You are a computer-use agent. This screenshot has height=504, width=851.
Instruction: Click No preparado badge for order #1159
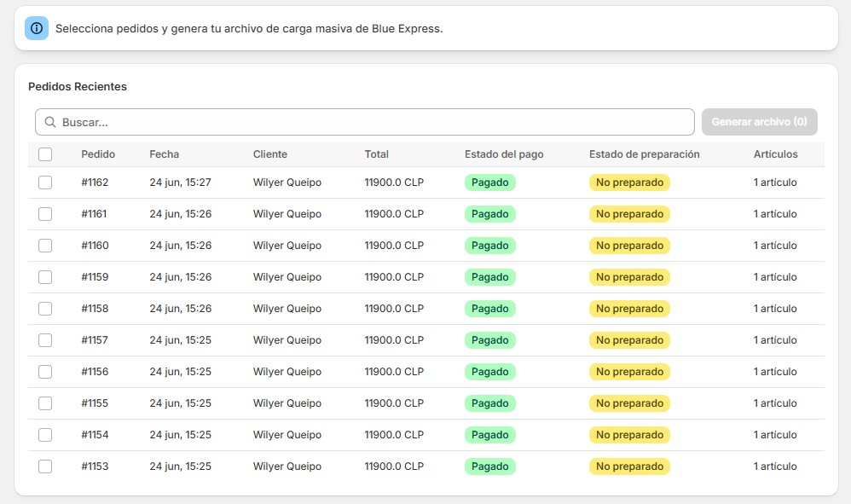click(x=629, y=276)
